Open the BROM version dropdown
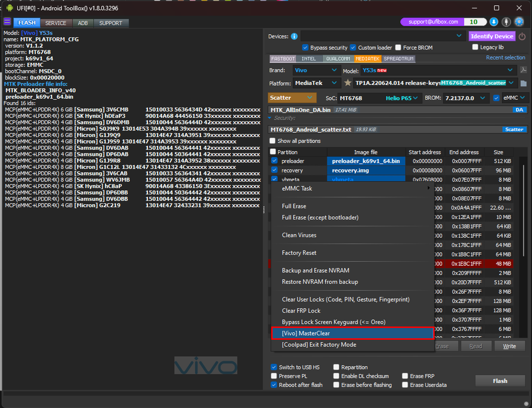Screen dimensions: 532x408 click(x=466, y=98)
